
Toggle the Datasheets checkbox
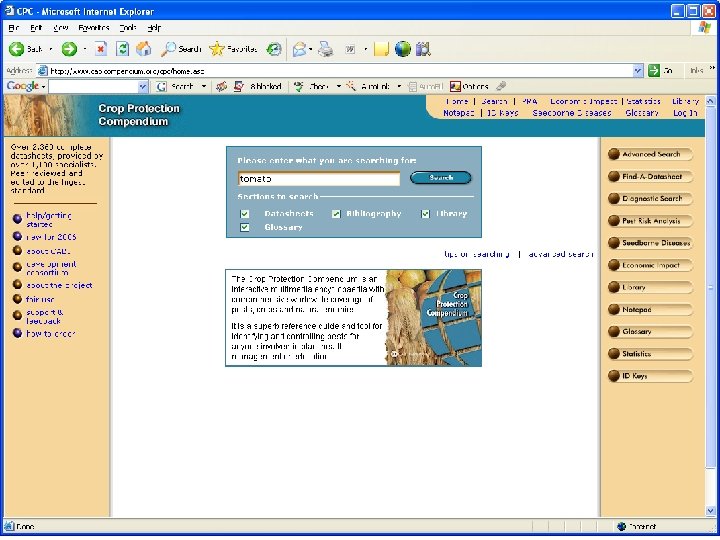click(245, 214)
